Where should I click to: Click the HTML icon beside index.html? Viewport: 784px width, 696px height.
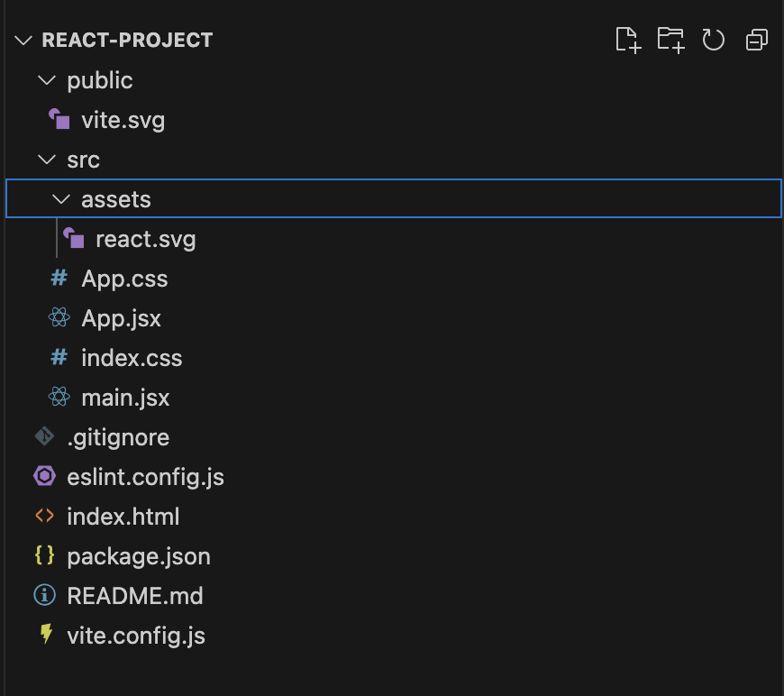coord(43,517)
